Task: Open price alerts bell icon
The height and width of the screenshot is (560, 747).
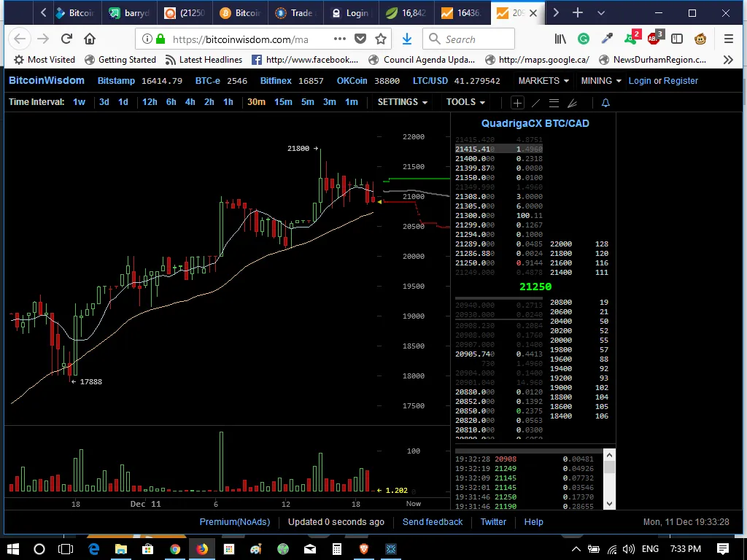Action: [605, 102]
